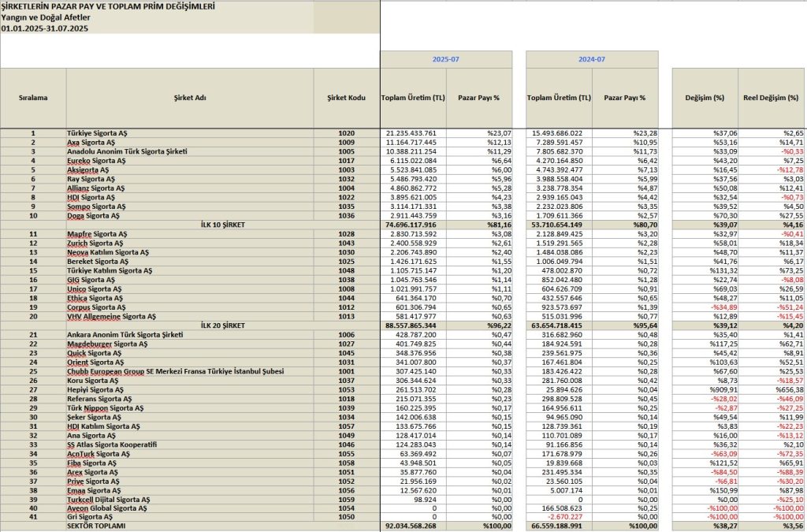Click the 'GIG Sigorta AŞ' cell

pos(190,280)
